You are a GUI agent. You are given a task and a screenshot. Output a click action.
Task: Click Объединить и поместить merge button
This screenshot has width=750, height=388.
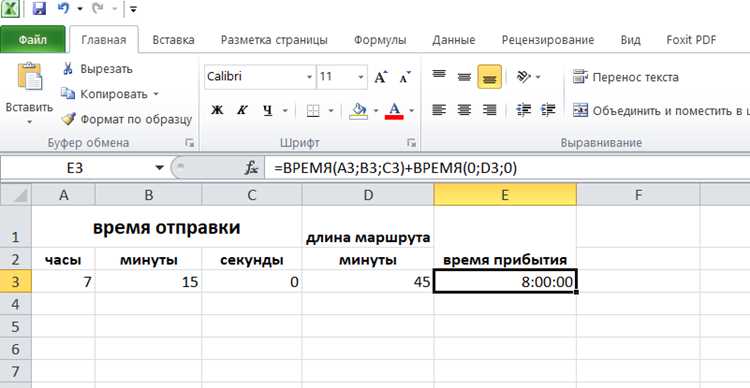pyautogui.click(x=661, y=111)
